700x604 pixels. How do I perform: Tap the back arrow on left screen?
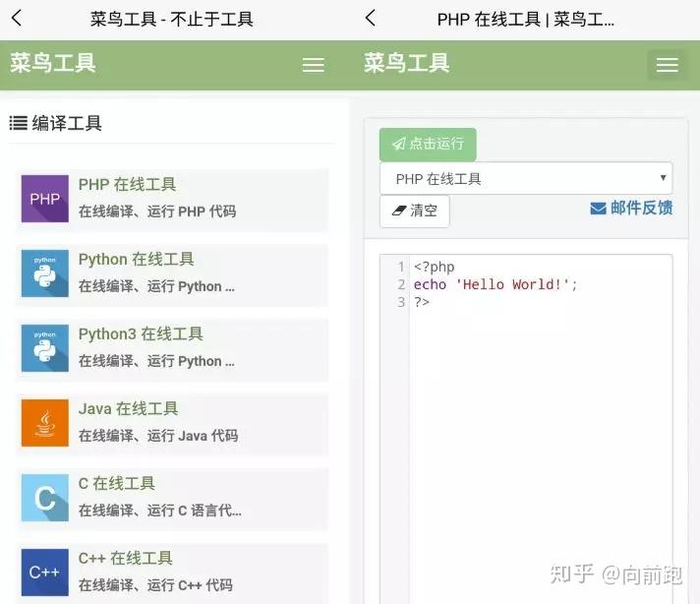[x=17, y=19]
